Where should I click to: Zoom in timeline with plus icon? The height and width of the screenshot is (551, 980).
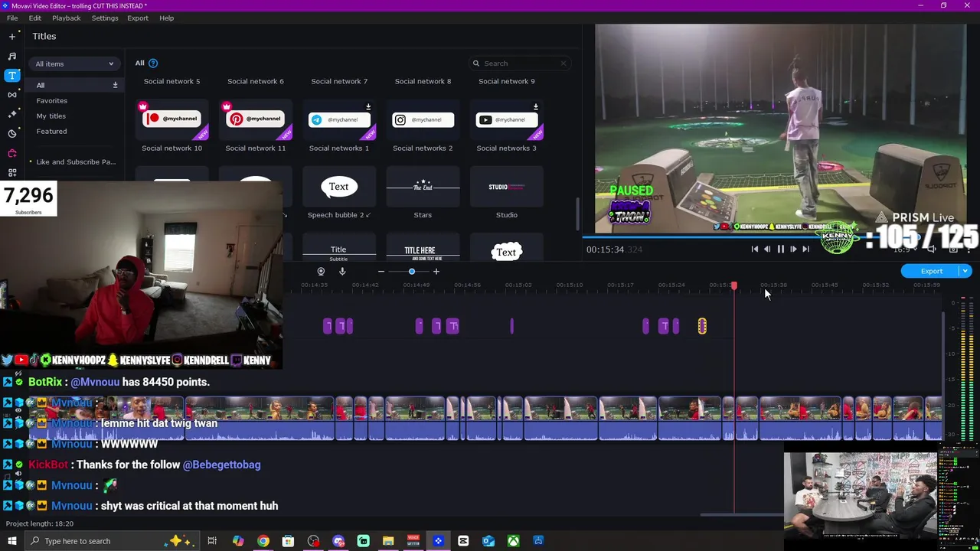coord(436,272)
